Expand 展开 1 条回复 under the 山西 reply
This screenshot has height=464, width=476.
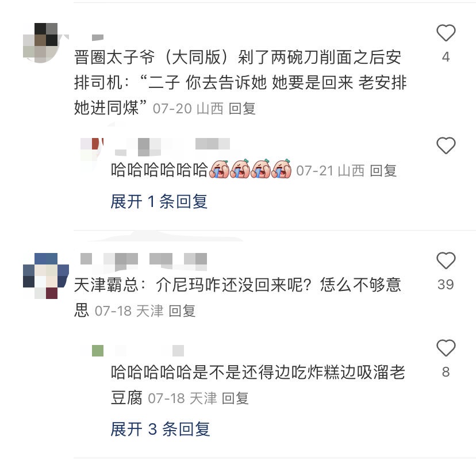pyautogui.click(x=159, y=201)
